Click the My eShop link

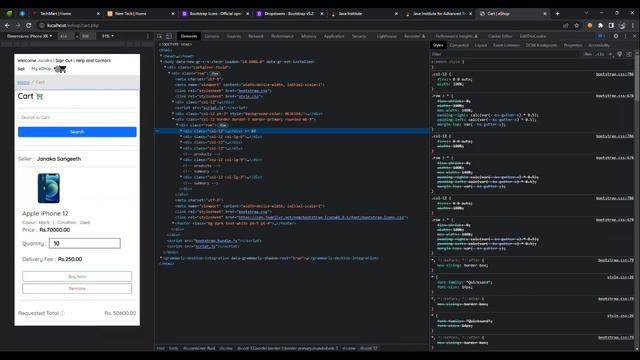click(41, 69)
